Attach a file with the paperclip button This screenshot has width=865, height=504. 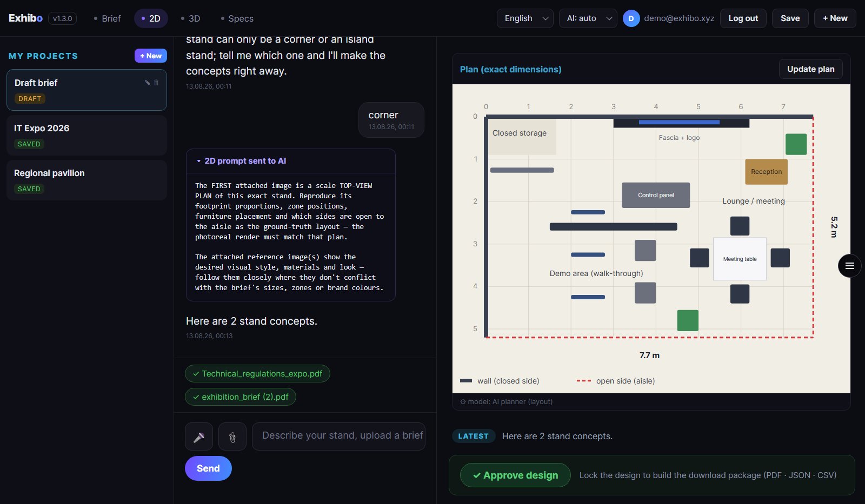(x=232, y=436)
